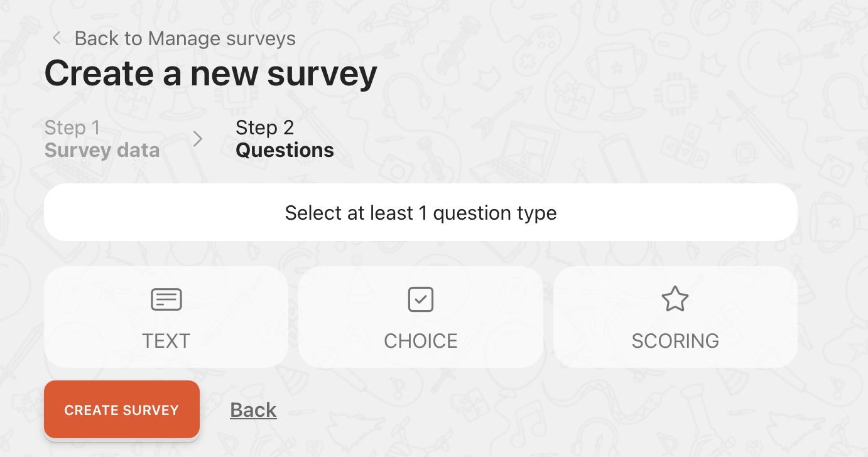
Task: Click the chevron arrow between Step 1 and Step 2
Action: pyautogui.click(x=198, y=139)
